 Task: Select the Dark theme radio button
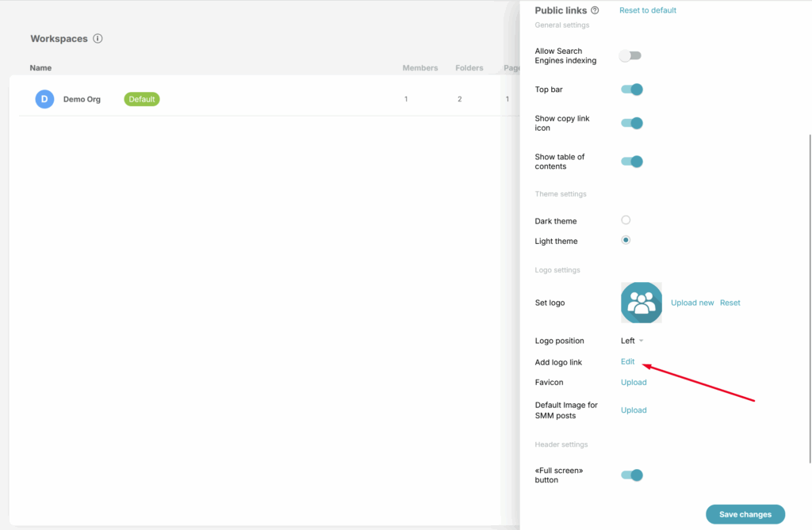[626, 220]
